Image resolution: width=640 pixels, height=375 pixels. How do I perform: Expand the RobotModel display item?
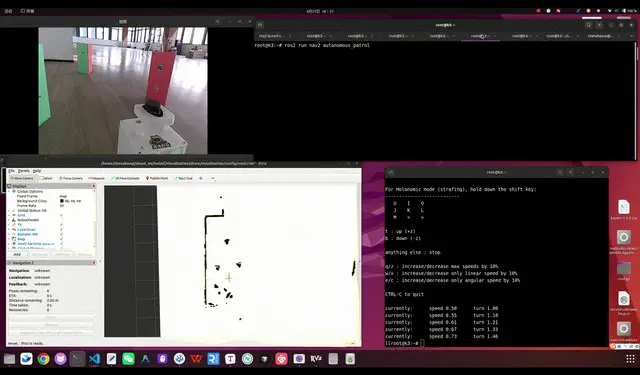9,220
